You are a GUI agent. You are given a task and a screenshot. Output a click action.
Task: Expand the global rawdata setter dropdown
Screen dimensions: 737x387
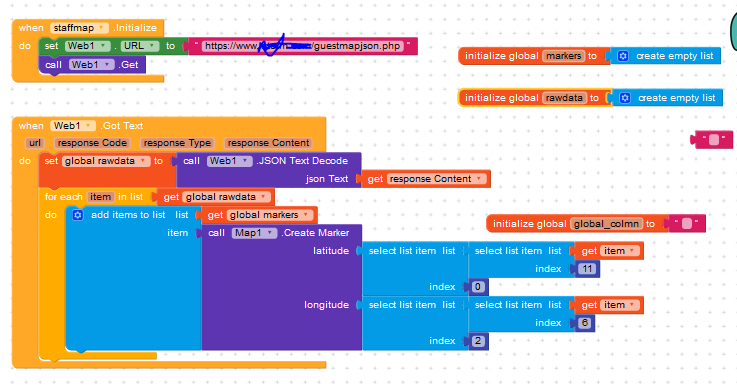(x=106, y=161)
